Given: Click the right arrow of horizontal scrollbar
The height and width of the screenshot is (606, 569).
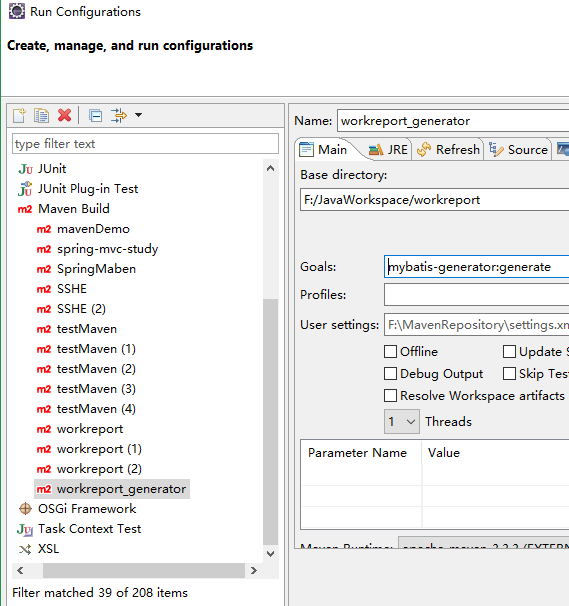Looking at the screenshot, I should (x=254, y=570).
